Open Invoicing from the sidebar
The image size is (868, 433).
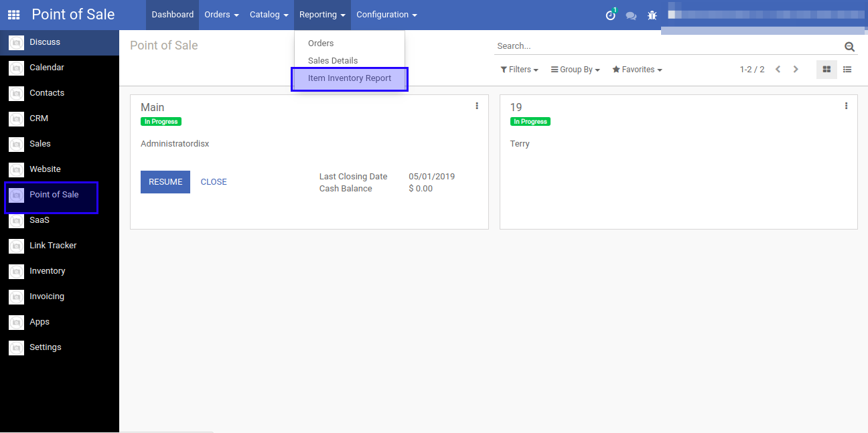point(47,296)
